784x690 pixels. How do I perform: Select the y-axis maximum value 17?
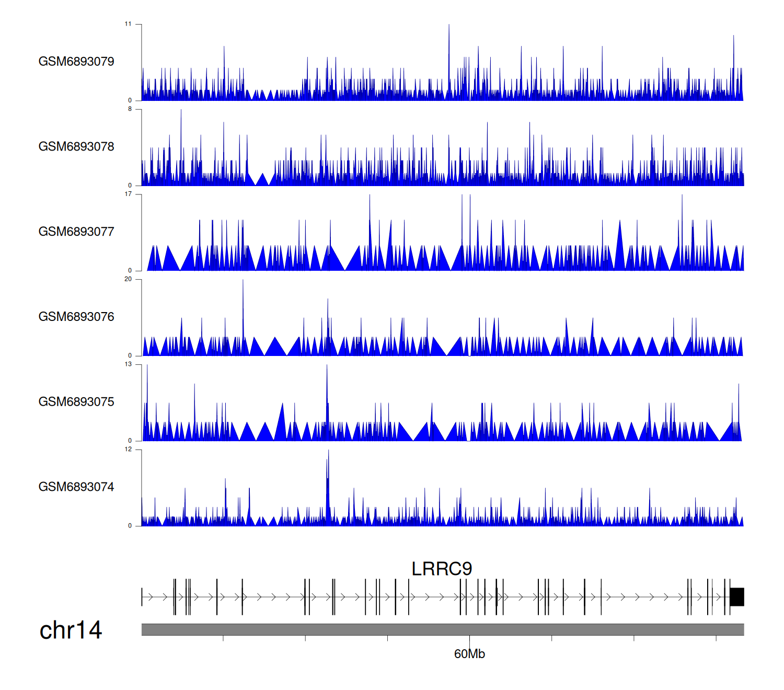[128, 194]
